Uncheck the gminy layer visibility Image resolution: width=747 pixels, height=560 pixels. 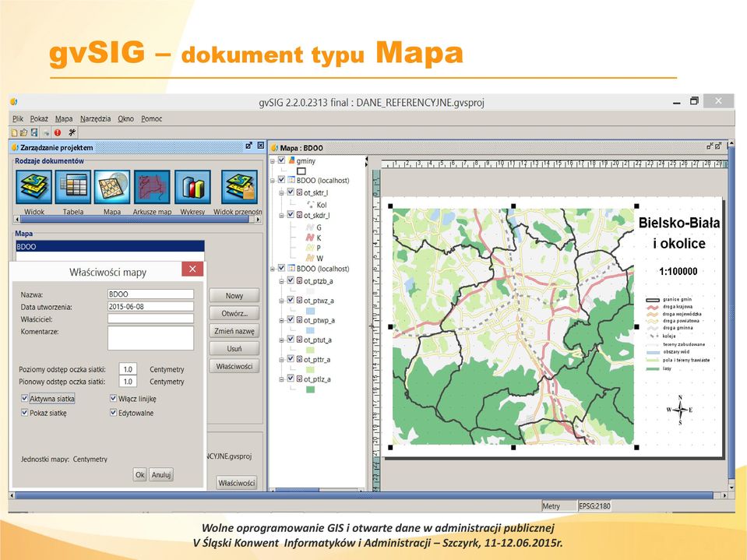click(x=281, y=160)
